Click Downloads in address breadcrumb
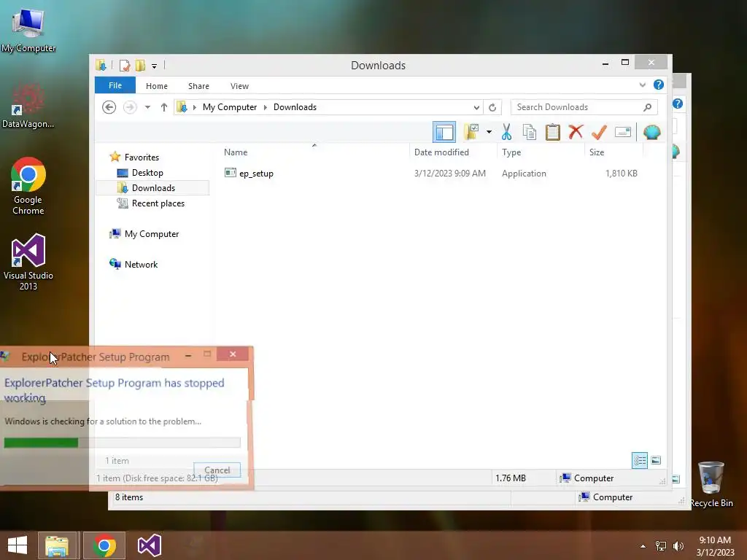The width and height of the screenshot is (747, 560). (x=295, y=107)
